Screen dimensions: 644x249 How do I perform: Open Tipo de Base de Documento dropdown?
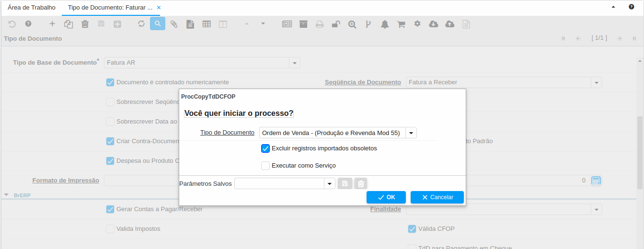pos(295,63)
